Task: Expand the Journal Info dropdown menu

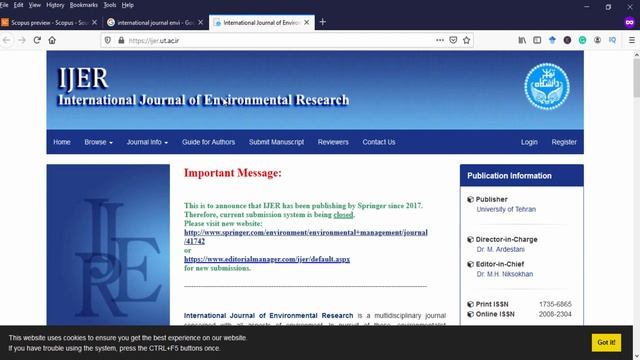Action: (x=147, y=142)
